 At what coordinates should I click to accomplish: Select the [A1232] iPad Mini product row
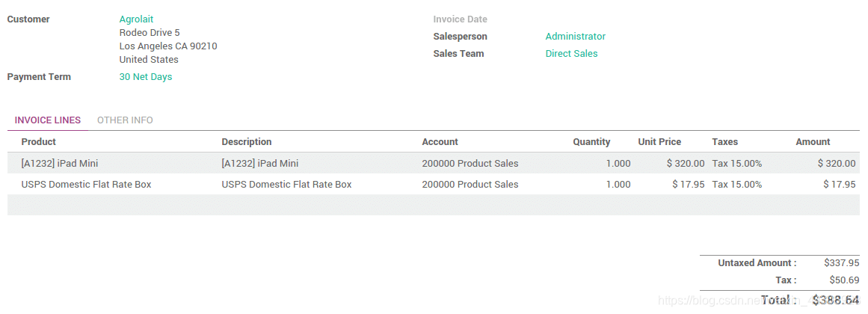click(x=434, y=164)
